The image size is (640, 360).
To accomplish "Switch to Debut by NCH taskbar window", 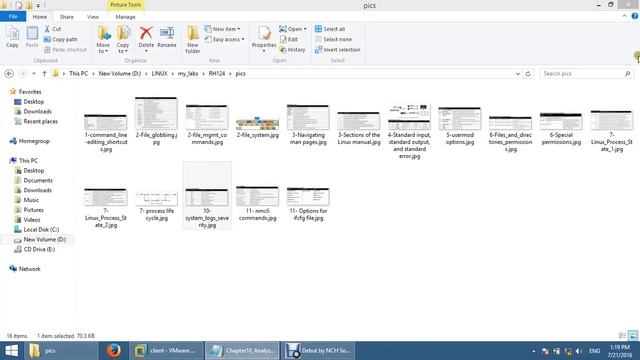I will 319,351.
